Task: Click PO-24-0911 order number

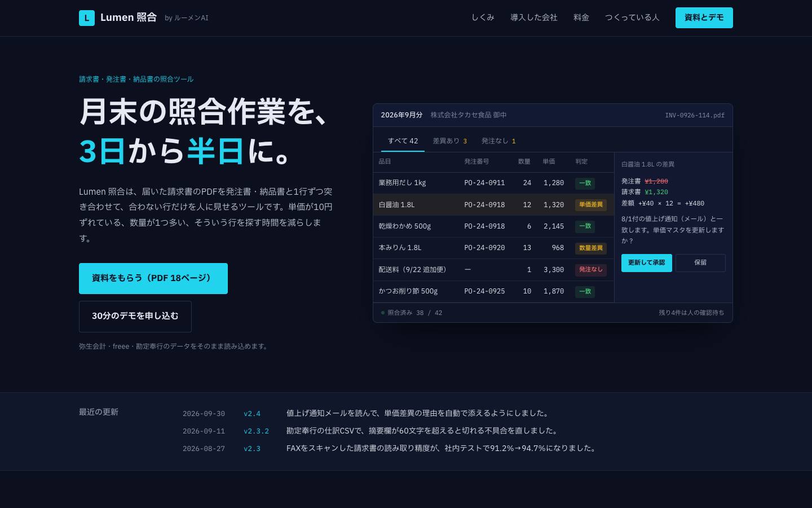Action: 484,183
